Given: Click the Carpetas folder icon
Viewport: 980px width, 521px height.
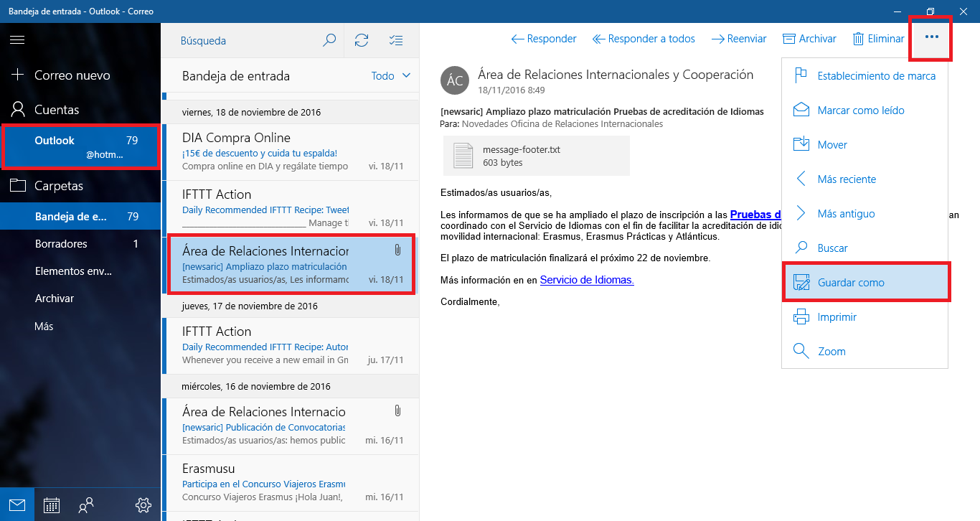Looking at the screenshot, I should [x=18, y=185].
